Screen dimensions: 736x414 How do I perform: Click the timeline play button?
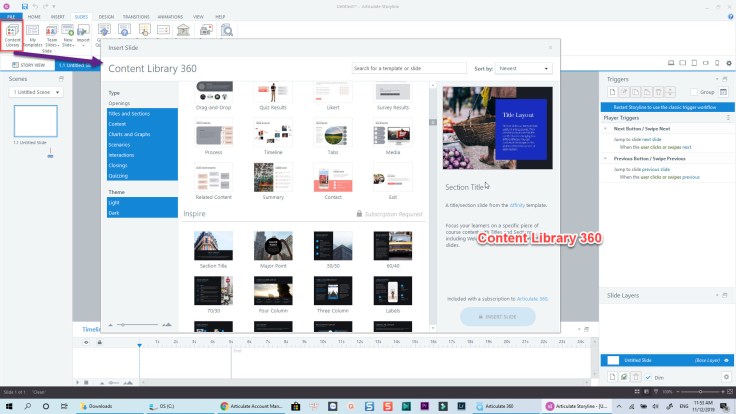pos(77,383)
